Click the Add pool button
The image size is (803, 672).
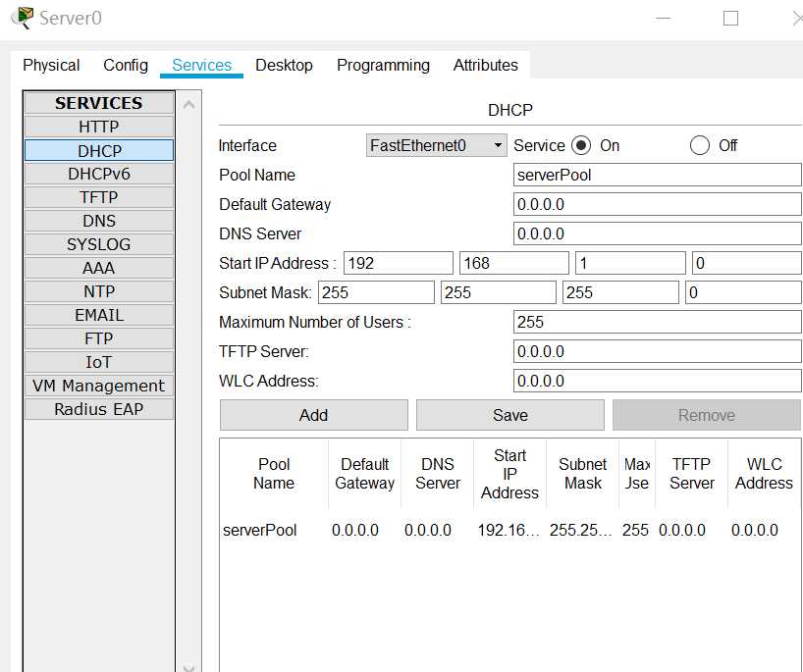(x=314, y=415)
